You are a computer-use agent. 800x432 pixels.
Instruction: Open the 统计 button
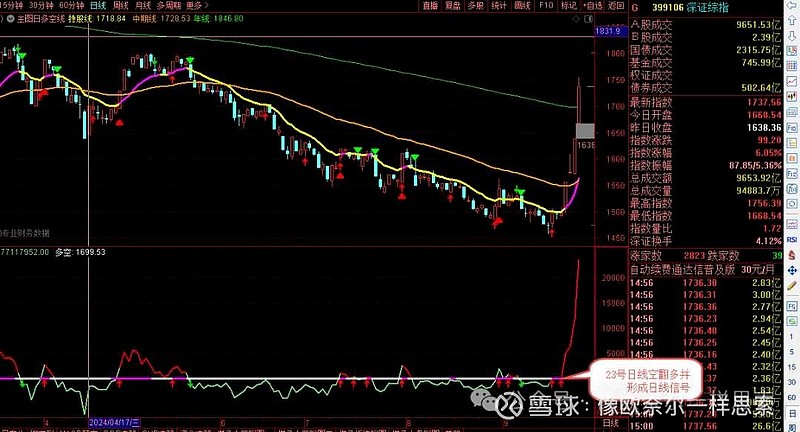coord(498,6)
